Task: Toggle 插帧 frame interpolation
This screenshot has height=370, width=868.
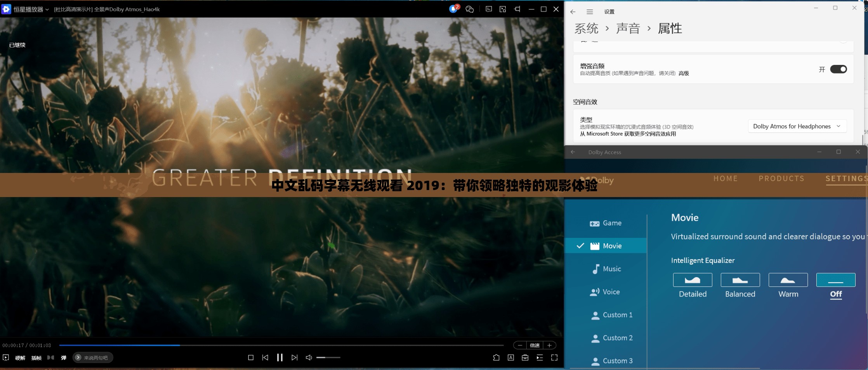Action: [36, 358]
